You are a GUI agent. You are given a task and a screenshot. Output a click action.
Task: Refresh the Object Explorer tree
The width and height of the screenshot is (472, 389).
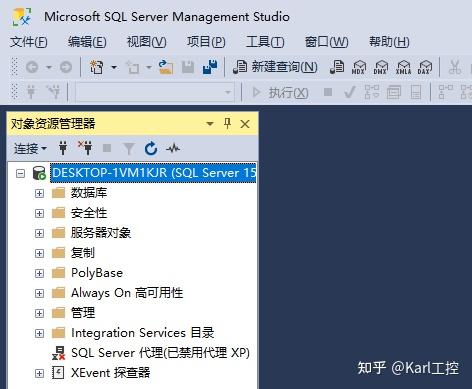point(151,148)
